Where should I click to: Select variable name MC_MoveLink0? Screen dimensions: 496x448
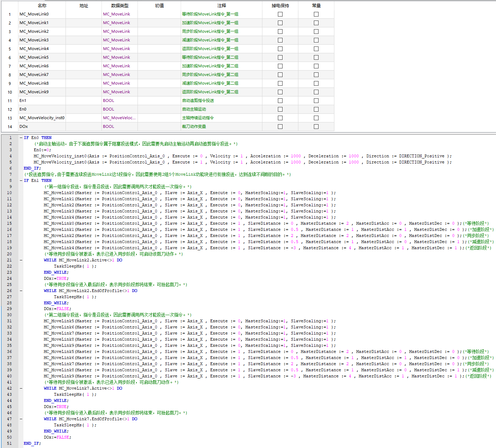point(34,14)
